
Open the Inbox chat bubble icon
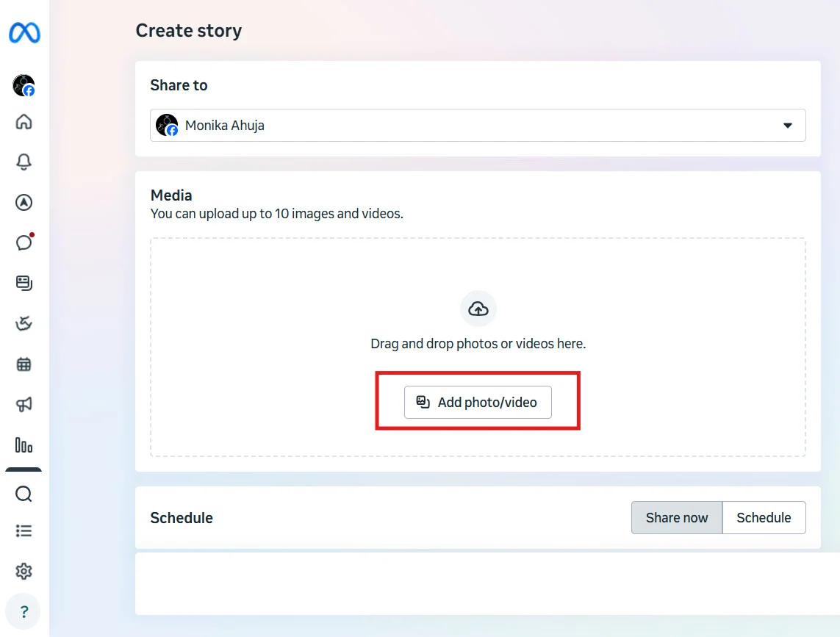point(24,242)
